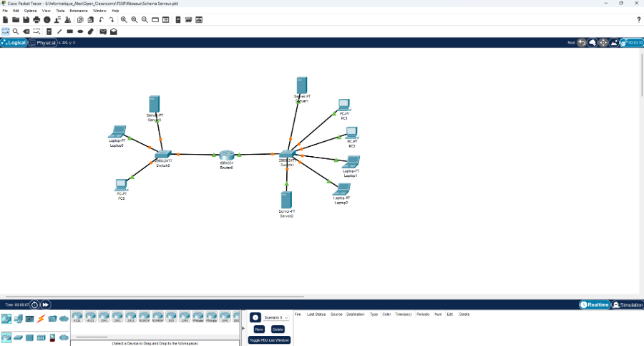Select the Place Note tool

pos(49,32)
